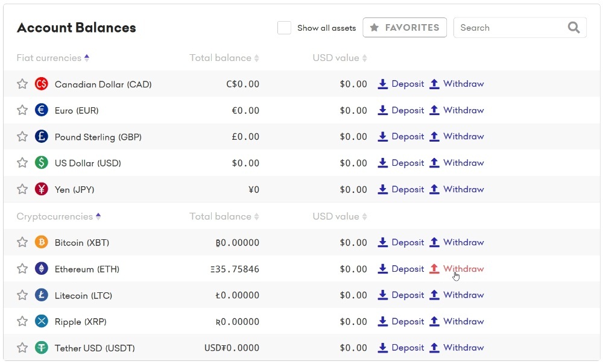The height and width of the screenshot is (364, 603).
Task: Favorite the US Dollar (USD) star
Action: (22, 163)
